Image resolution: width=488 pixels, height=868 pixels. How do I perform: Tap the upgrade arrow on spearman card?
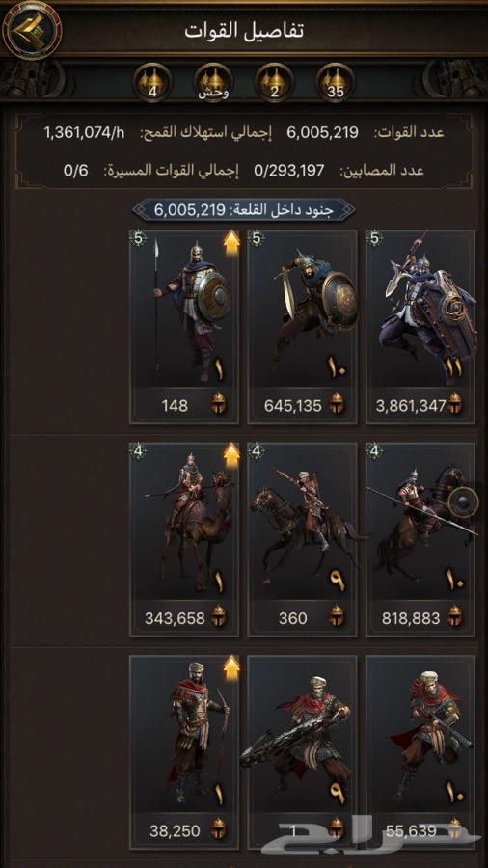pos(231,242)
